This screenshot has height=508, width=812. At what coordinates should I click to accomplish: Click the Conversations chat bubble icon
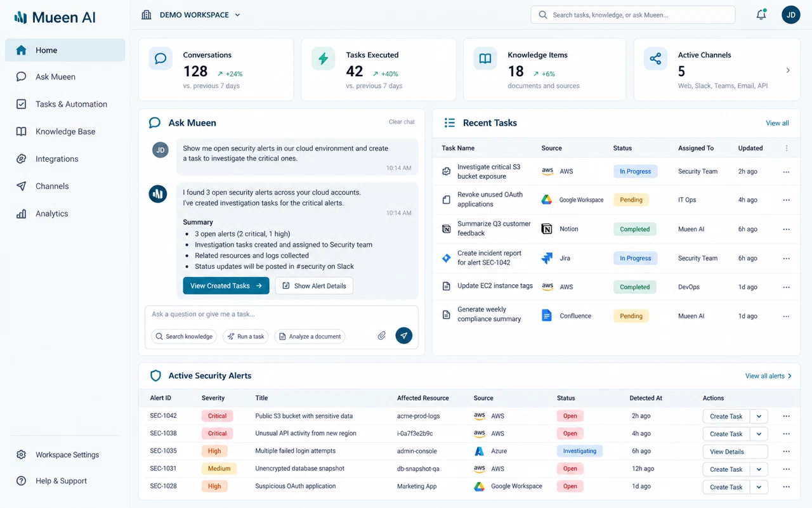tap(160, 58)
